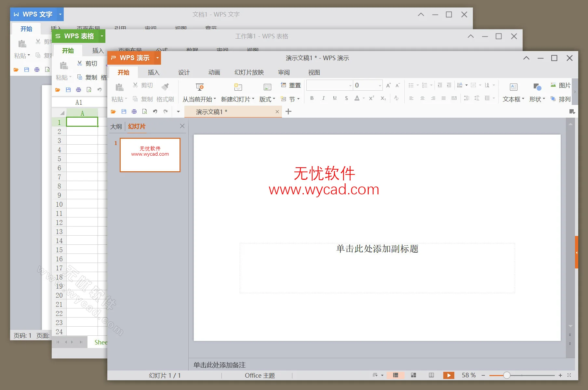
Task: Enable italic text formatting
Action: point(323,98)
